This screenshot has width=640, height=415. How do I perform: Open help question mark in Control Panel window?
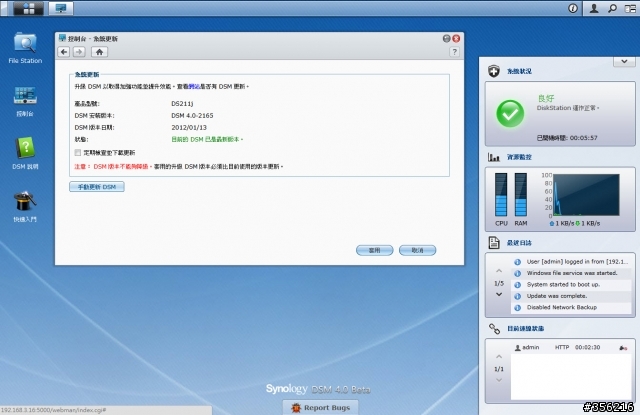tap(454, 52)
